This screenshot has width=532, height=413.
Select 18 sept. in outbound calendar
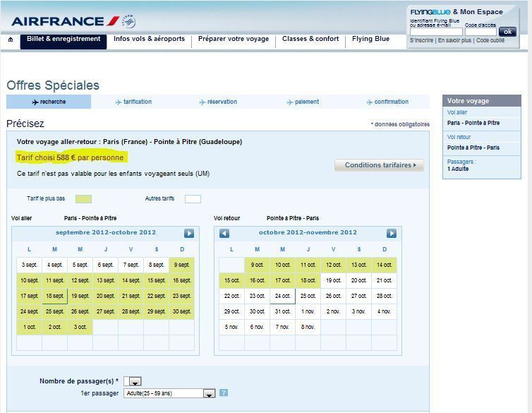(x=54, y=297)
